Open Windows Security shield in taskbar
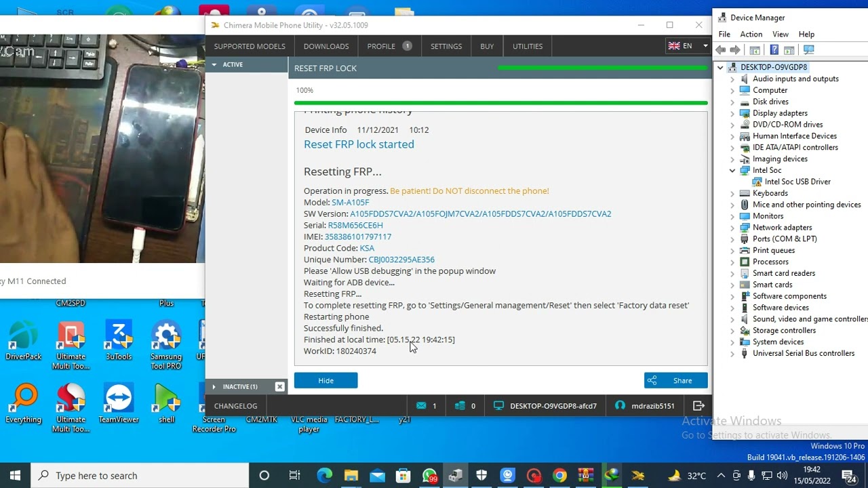The width and height of the screenshot is (868, 488). [x=481, y=475]
